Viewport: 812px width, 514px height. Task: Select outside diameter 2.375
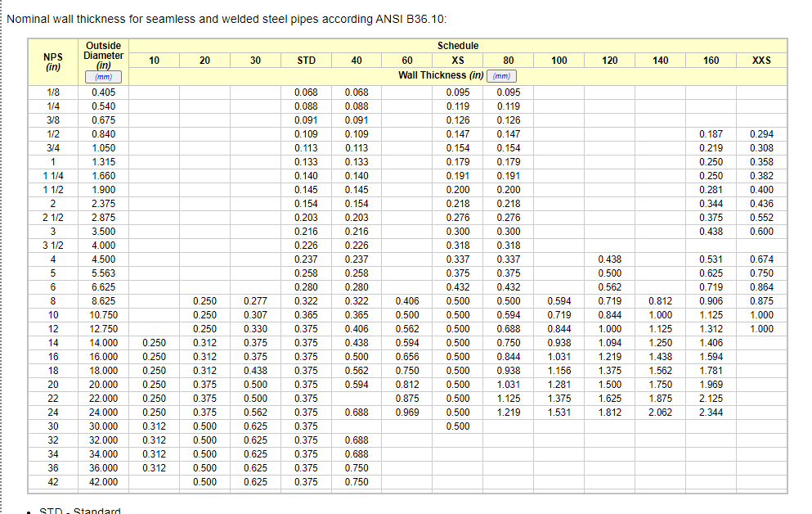[104, 204]
